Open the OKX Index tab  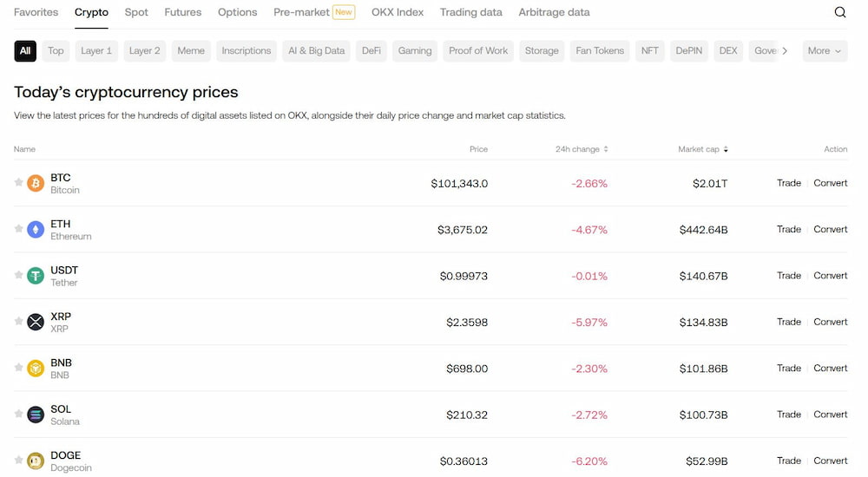(x=398, y=12)
